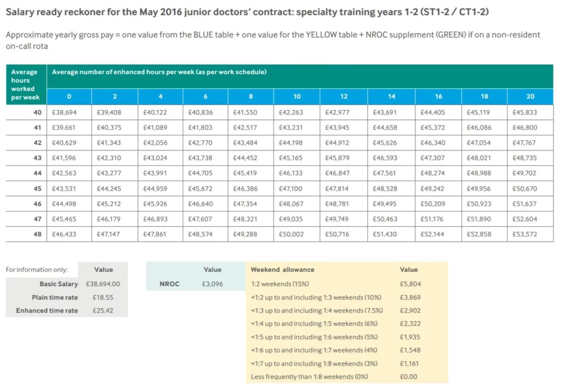The image size is (562, 392).
Task: Click the Plain time rate label
Action: click(53, 297)
